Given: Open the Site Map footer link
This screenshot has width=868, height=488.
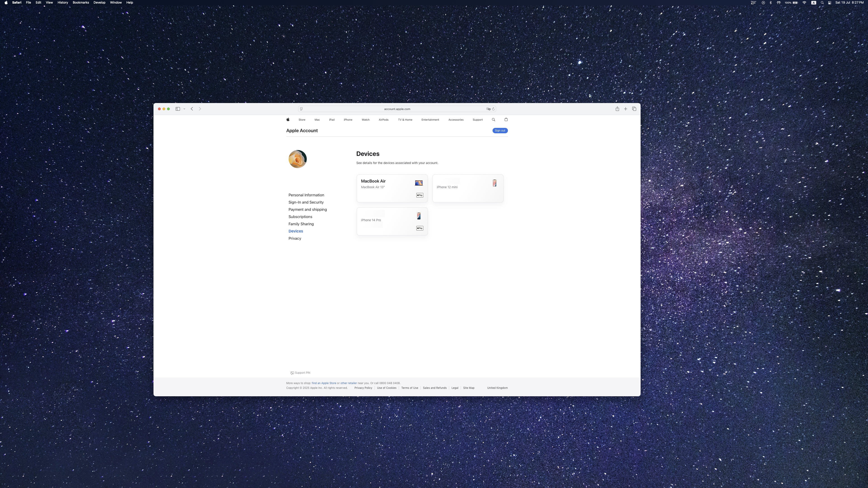Looking at the screenshot, I should (x=469, y=388).
